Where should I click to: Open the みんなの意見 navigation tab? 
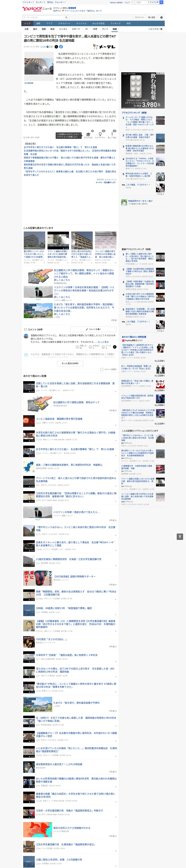tap(99, 24)
